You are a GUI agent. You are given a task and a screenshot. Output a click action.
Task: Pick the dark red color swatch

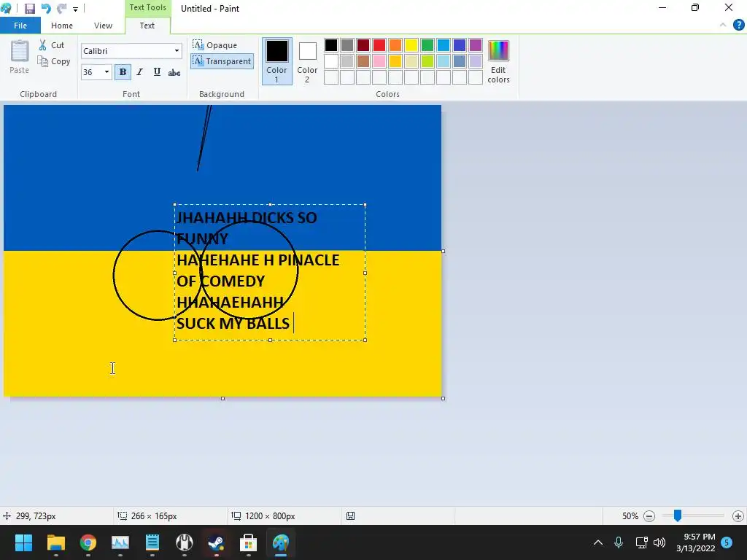tap(363, 45)
